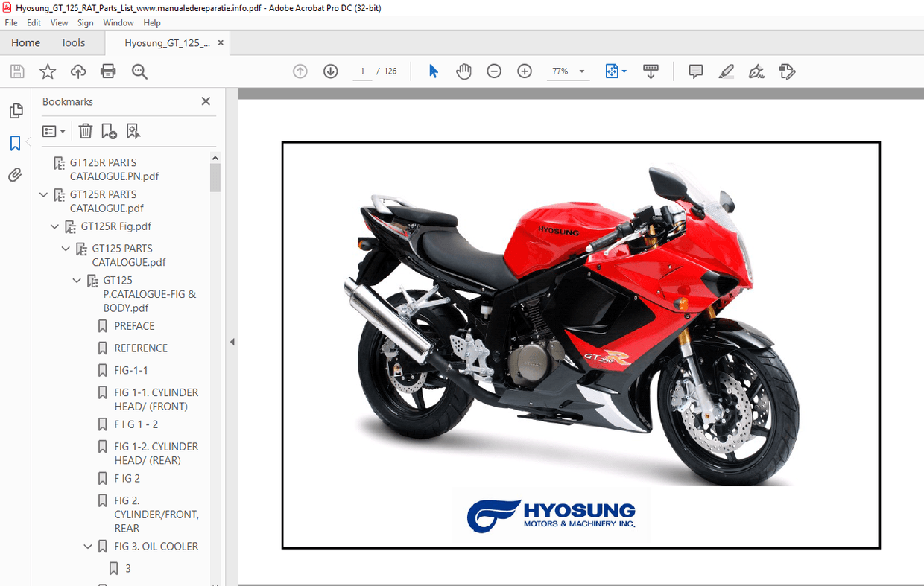Create a new bookmark
This screenshot has height=586, width=924.
click(x=109, y=130)
